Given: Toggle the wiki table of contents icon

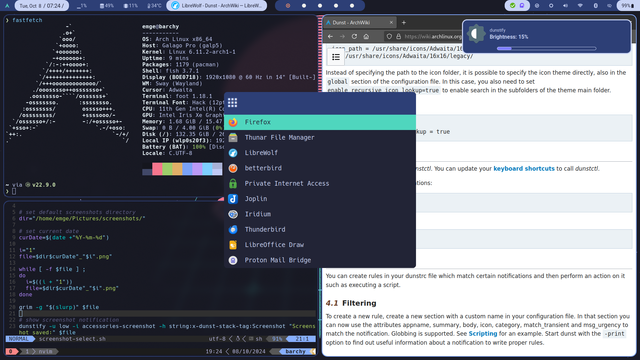Looking at the screenshot, I should 336,57.
